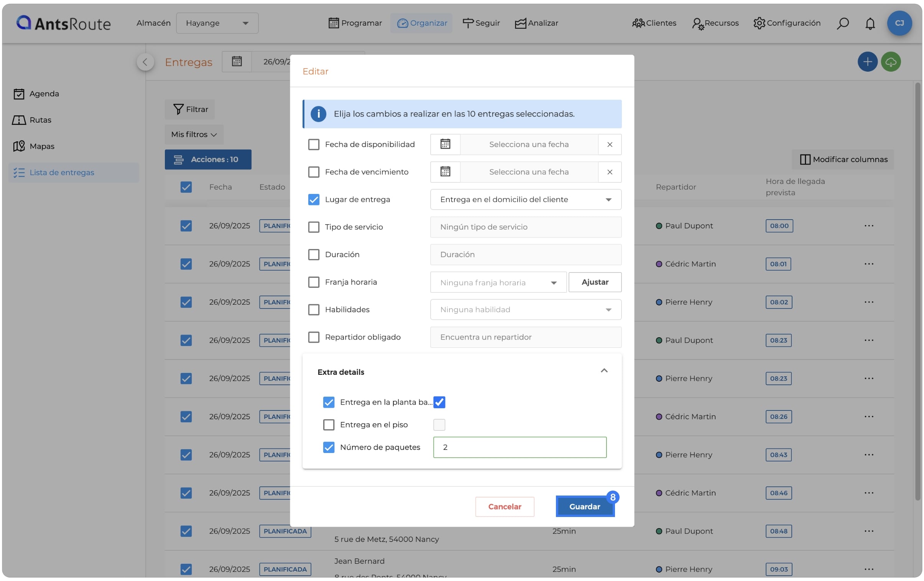Open row options for the 09:03 delivery
924x581 pixels.
(869, 569)
